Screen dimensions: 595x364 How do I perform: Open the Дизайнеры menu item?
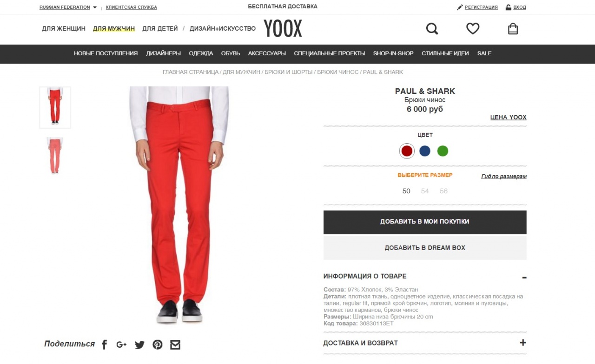[163, 53]
